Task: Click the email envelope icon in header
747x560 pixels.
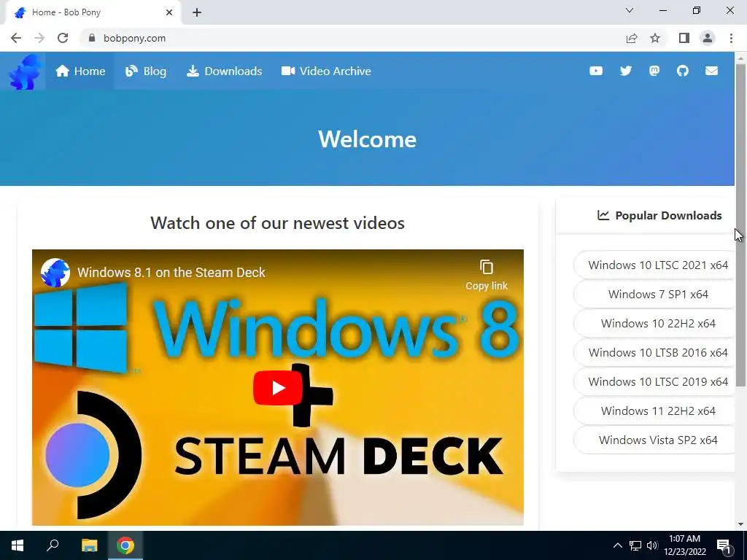Action: [x=711, y=71]
